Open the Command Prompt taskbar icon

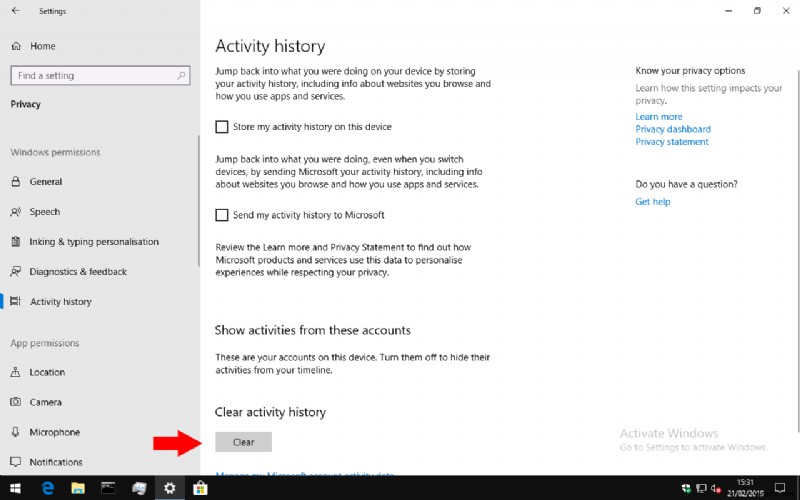pos(108,488)
